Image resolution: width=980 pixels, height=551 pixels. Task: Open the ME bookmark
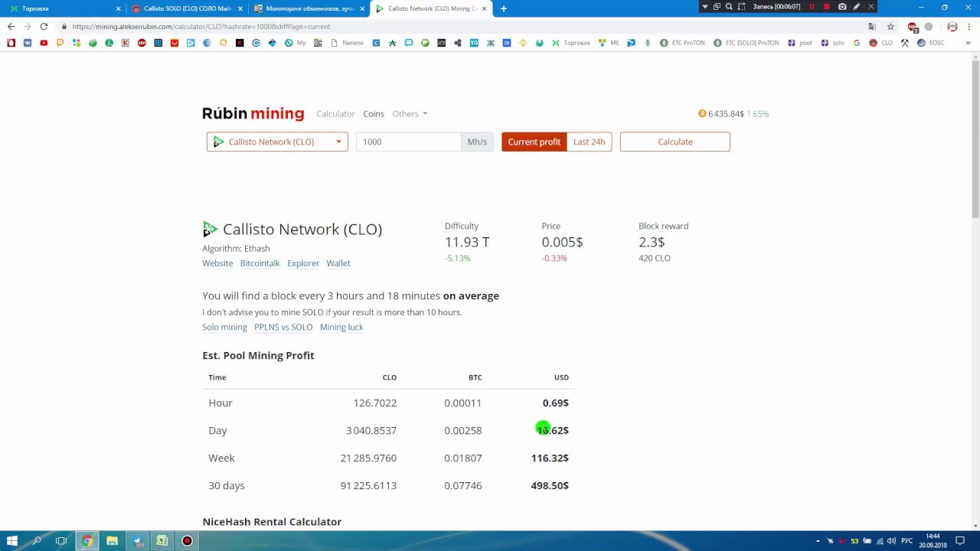tap(609, 43)
